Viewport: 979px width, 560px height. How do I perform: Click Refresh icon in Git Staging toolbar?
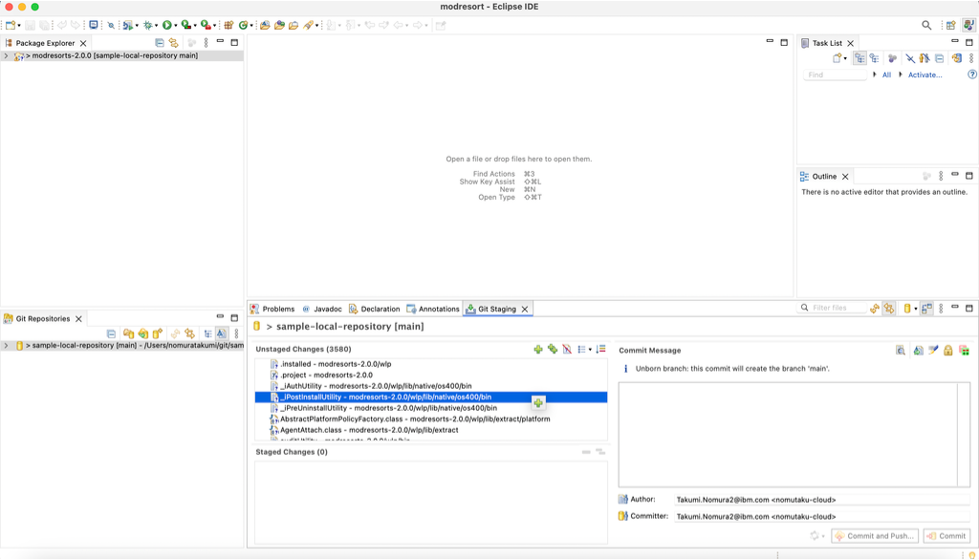coord(875,309)
